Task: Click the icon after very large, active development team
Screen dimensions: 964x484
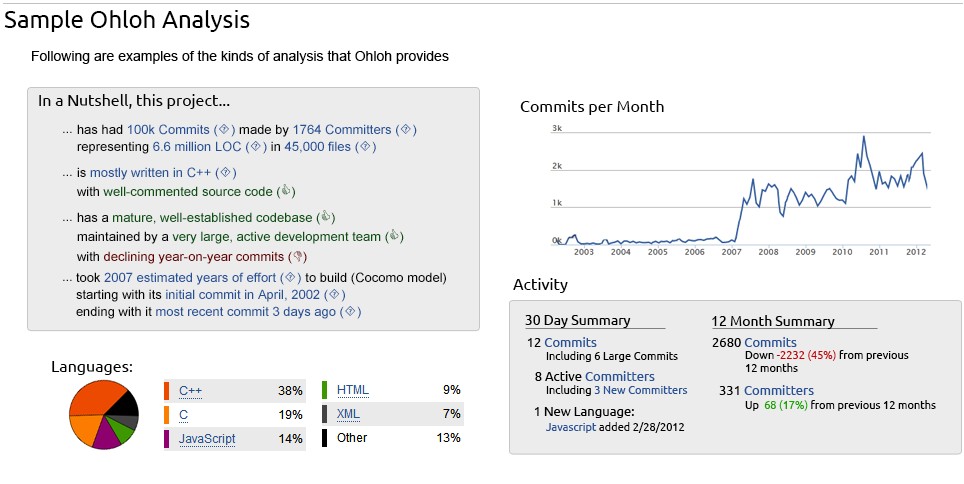Action: point(394,237)
